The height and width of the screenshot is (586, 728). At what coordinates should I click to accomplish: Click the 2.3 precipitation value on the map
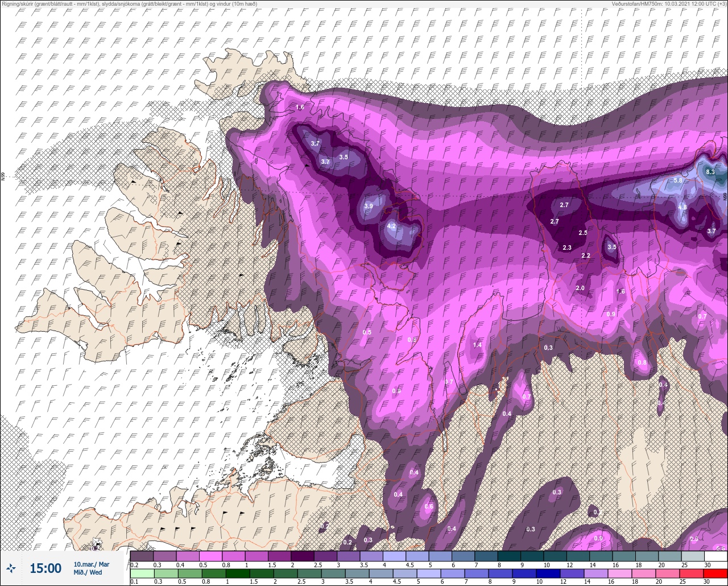pos(567,247)
